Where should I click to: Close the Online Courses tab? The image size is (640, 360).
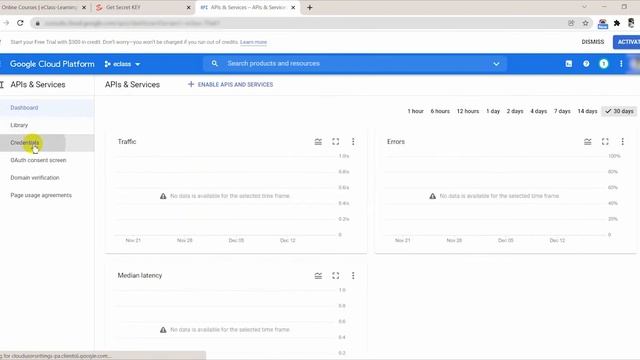tap(84, 7)
